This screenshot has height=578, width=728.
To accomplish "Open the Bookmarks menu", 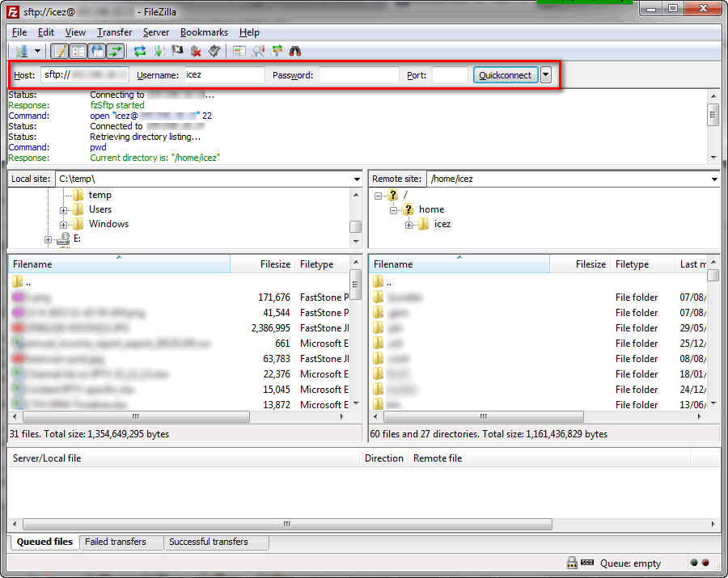I will point(204,32).
